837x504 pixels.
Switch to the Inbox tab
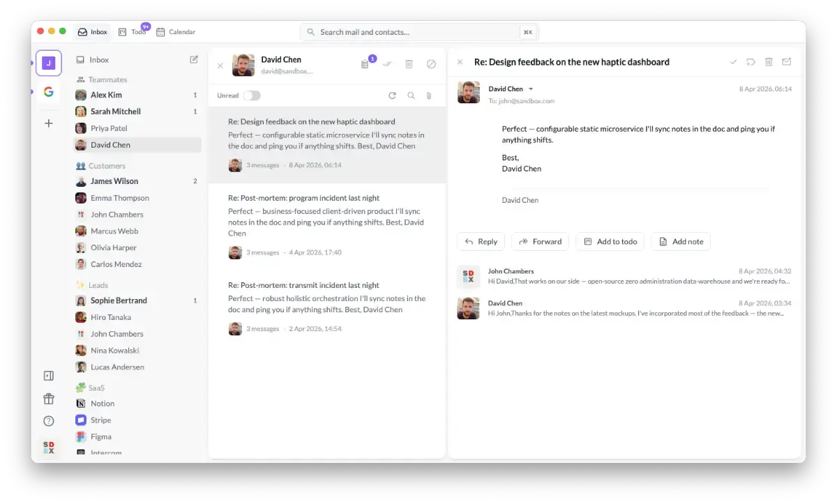pyautogui.click(x=93, y=31)
